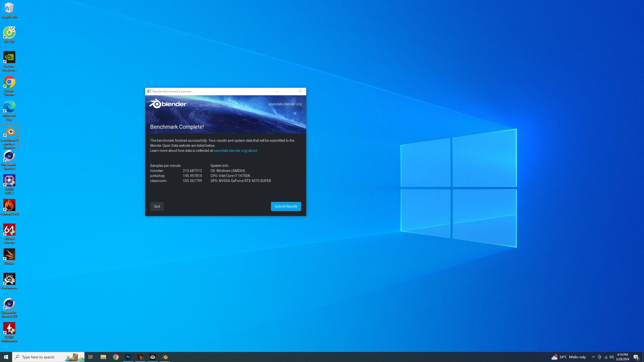This screenshot has width=644, height=362.
Task: Click the CPU: Intel Core i7-14700K text
Action: 230,176
